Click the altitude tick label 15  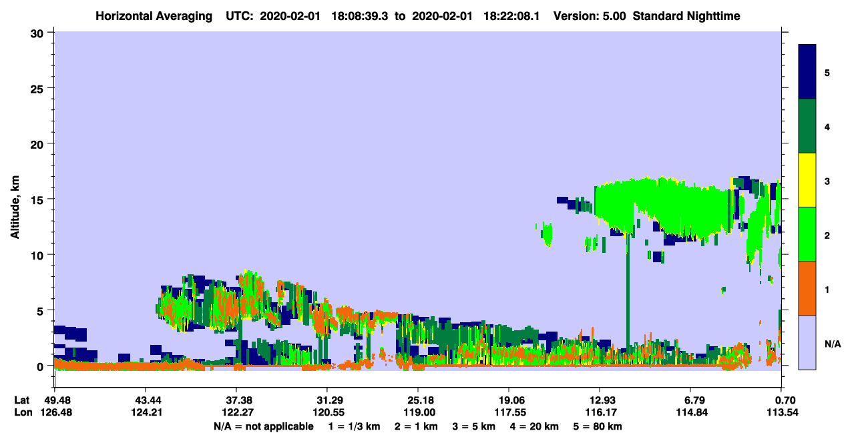coord(38,199)
